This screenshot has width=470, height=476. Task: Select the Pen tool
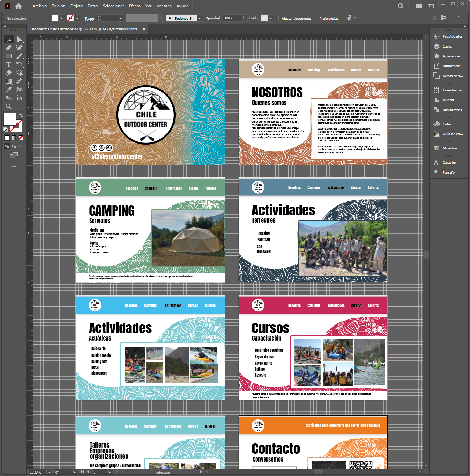9,48
